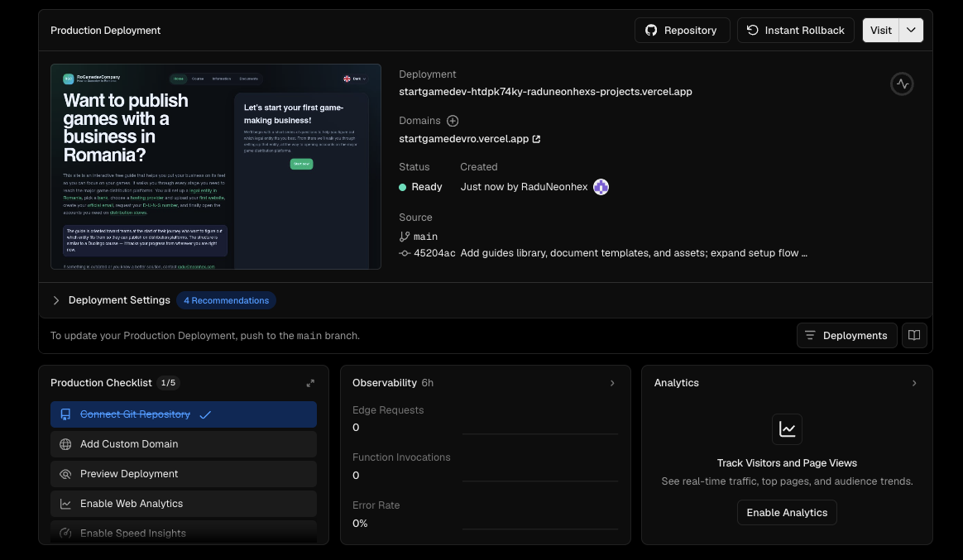Add a domain with plus icon
This screenshot has width=963, height=560.
pos(453,121)
